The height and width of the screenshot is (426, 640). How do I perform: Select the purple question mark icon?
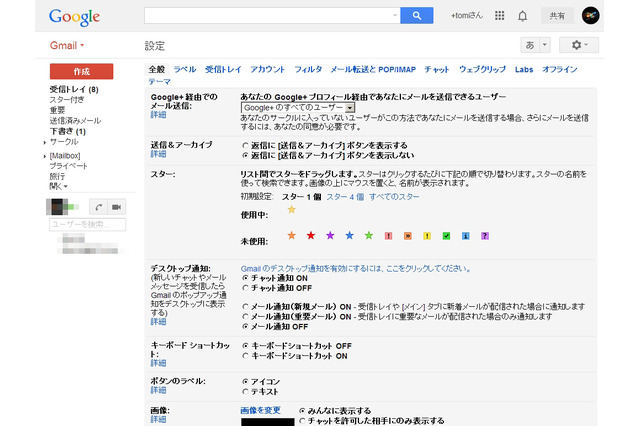[x=485, y=236]
